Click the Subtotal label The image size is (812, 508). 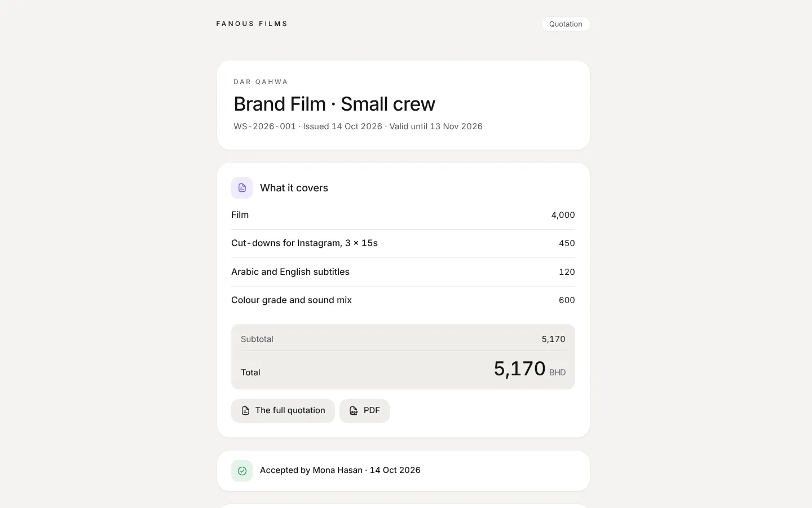point(257,339)
